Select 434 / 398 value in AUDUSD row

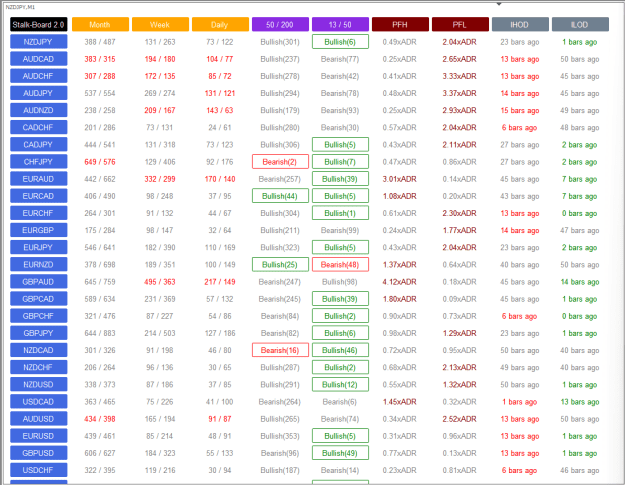100,419
